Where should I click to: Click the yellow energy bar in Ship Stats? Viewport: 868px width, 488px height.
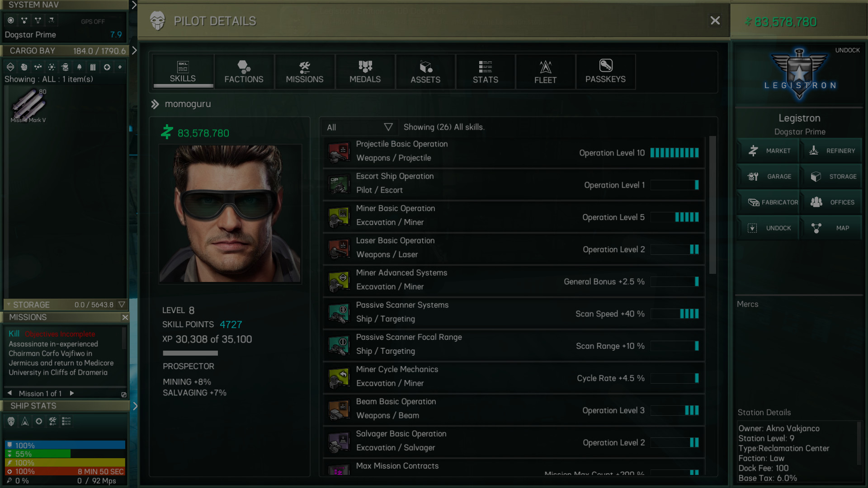65,463
